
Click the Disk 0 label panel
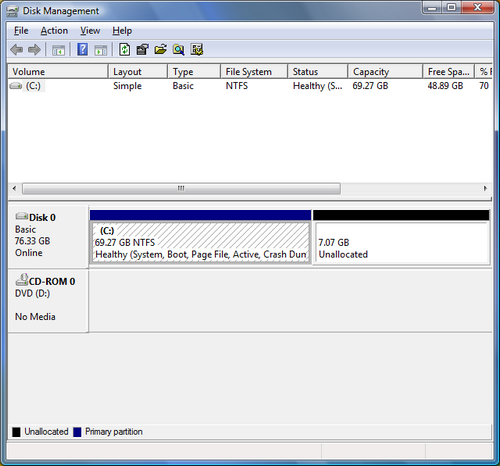coord(48,236)
